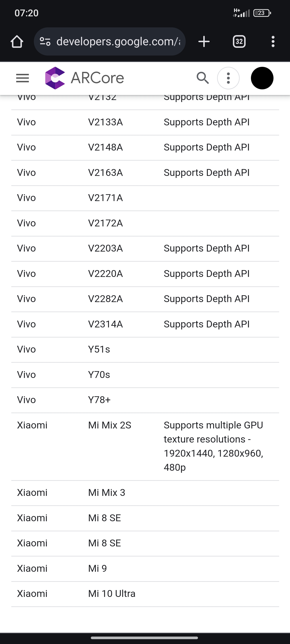The height and width of the screenshot is (644, 290).
Task: Tap Supports Depth API text for V2314A
Action: pyautogui.click(x=206, y=324)
